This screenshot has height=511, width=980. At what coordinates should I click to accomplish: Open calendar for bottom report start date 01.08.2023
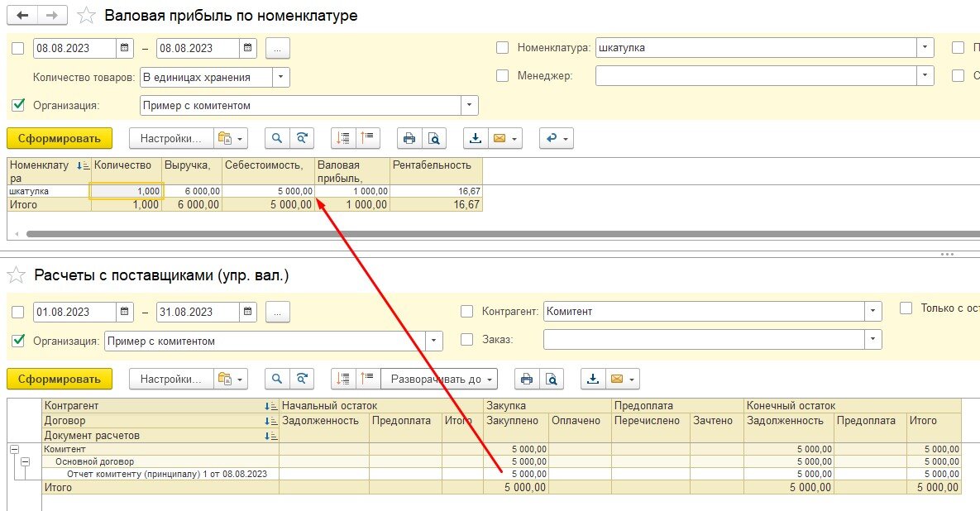(124, 312)
